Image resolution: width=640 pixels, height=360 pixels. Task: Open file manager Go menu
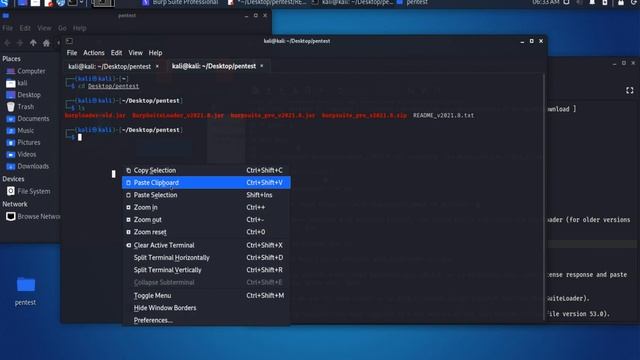click(62, 28)
